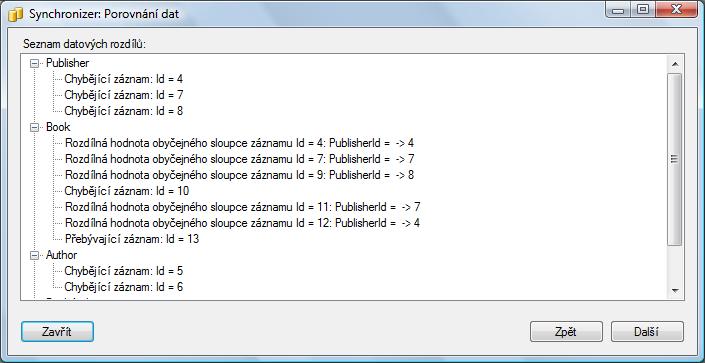Select Book difference row for Id = 4

coord(240,143)
